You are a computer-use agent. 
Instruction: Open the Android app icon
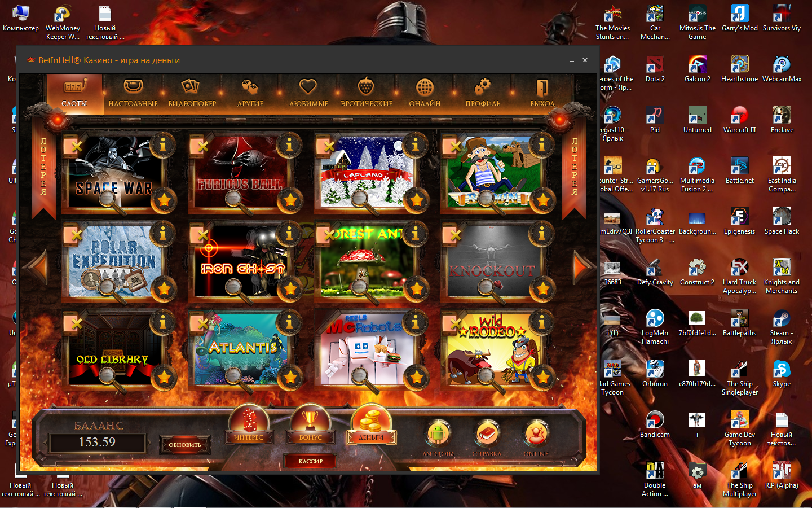click(x=438, y=433)
